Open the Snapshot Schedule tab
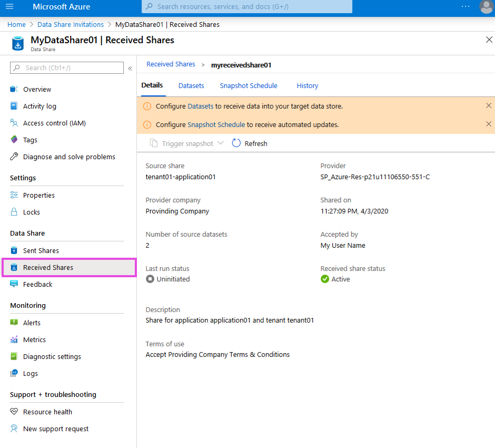The image size is (495, 448). pyautogui.click(x=249, y=85)
